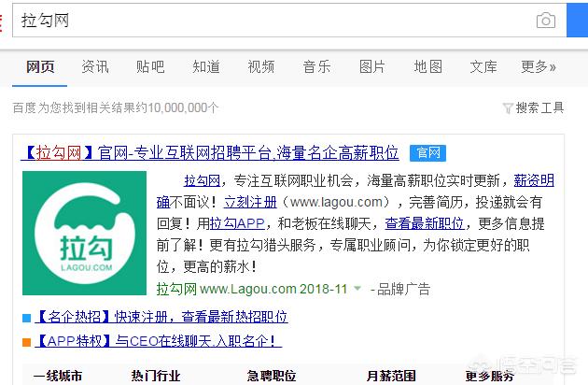Select the 网页 tab
Screen dimensions: 588x385
coord(40,67)
